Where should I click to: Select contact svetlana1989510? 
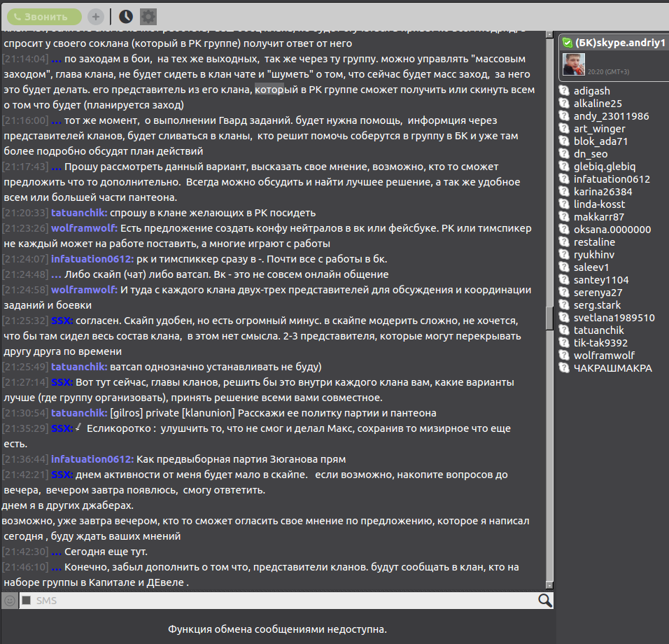tap(614, 318)
